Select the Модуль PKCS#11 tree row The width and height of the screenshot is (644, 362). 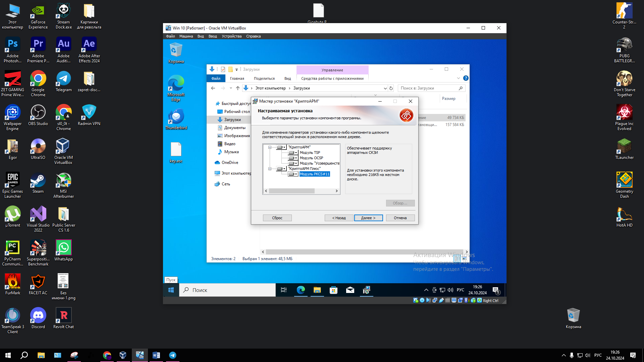pos(315,174)
